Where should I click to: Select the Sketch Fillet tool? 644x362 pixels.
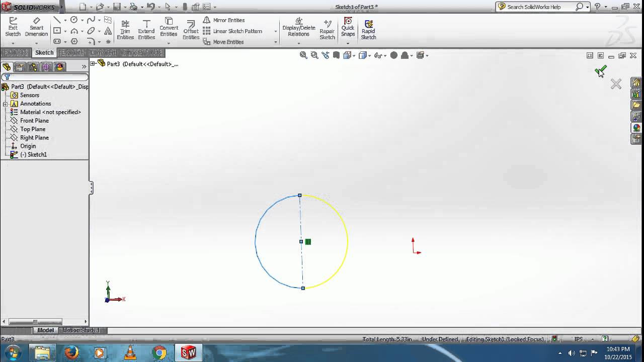tap(91, 42)
